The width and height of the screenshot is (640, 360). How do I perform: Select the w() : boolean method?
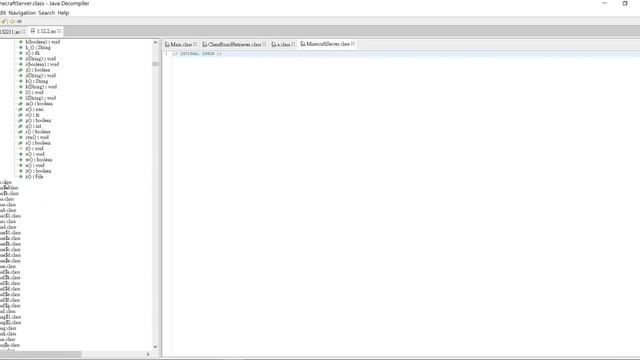tap(39, 160)
